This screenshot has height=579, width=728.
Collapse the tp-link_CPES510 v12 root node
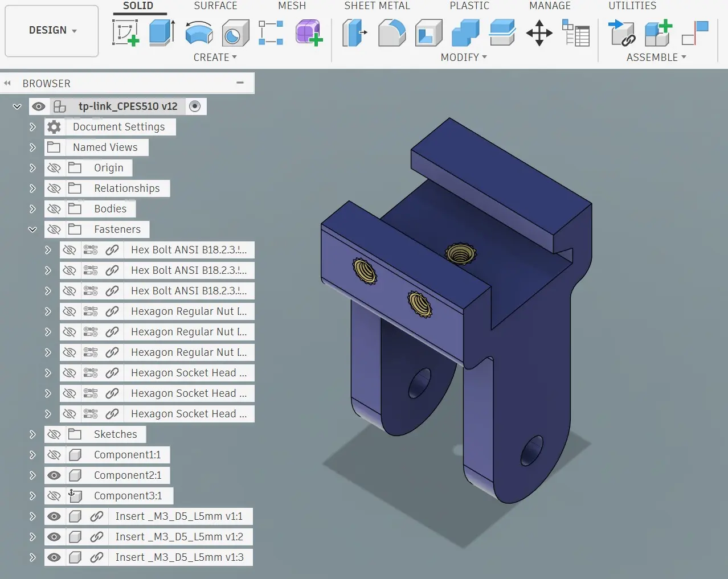(x=17, y=106)
